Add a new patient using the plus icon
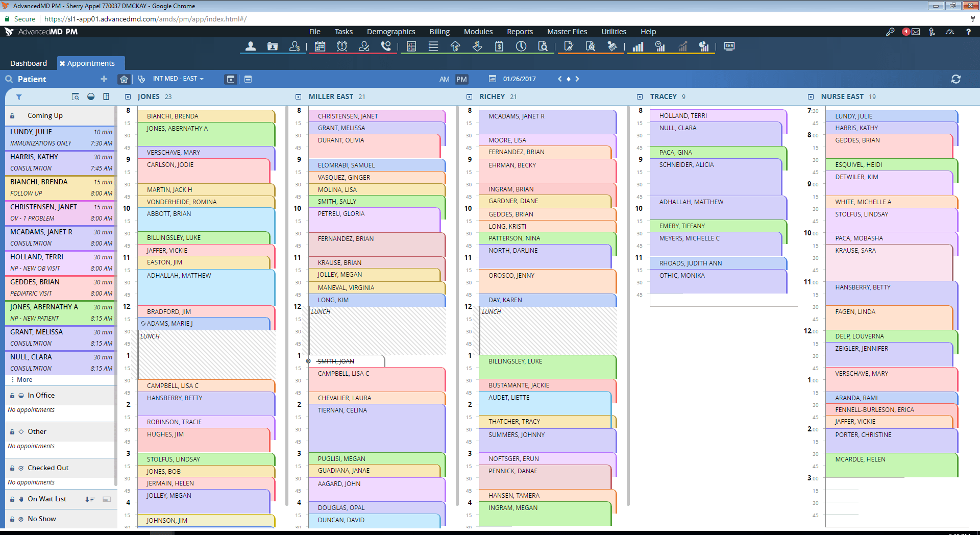 104,79
